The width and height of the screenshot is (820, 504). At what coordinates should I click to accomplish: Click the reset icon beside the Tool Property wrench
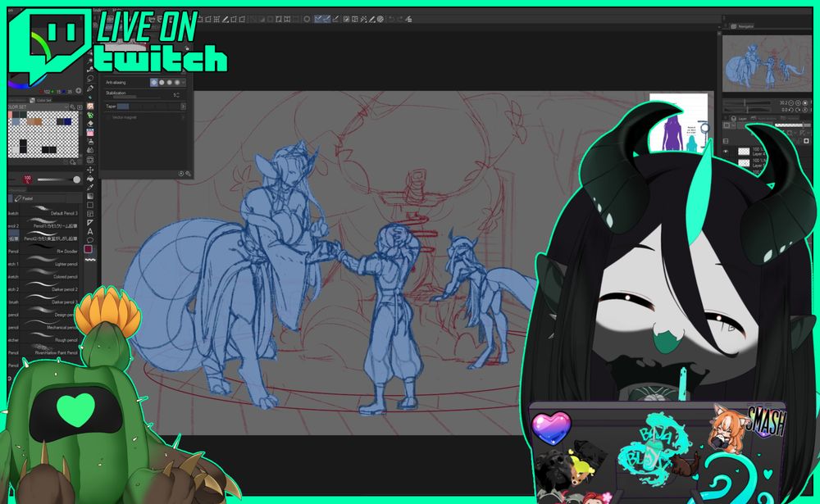pos(181,174)
